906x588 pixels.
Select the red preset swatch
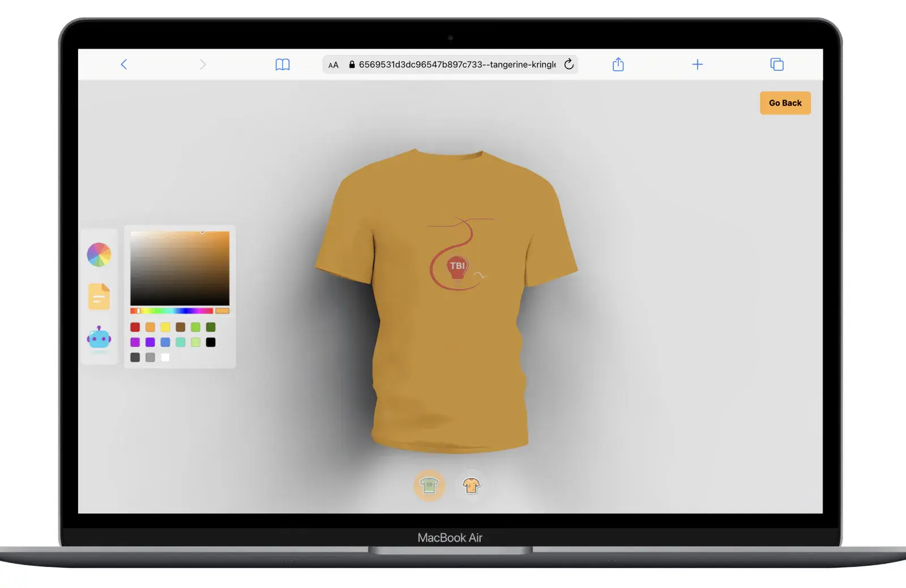[x=135, y=327]
